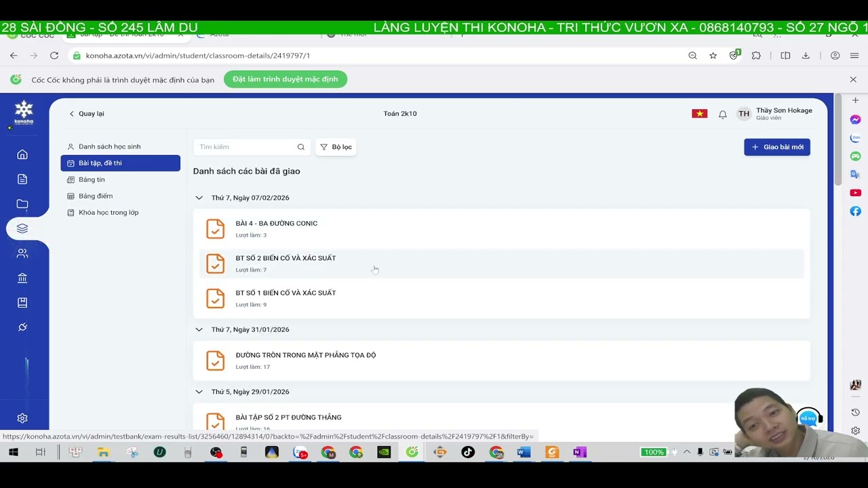Reload the page
Screen dimensions: 868x488
coord(54,56)
